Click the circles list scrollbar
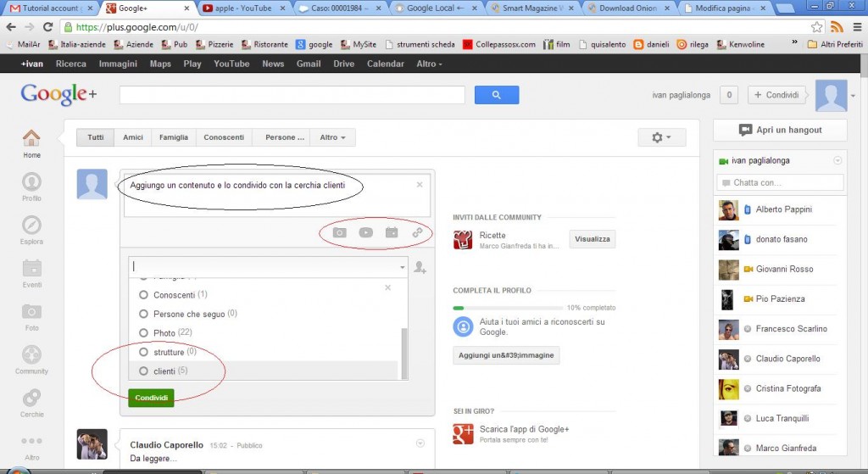Viewport: 868px width, 474px height. pyautogui.click(x=404, y=354)
